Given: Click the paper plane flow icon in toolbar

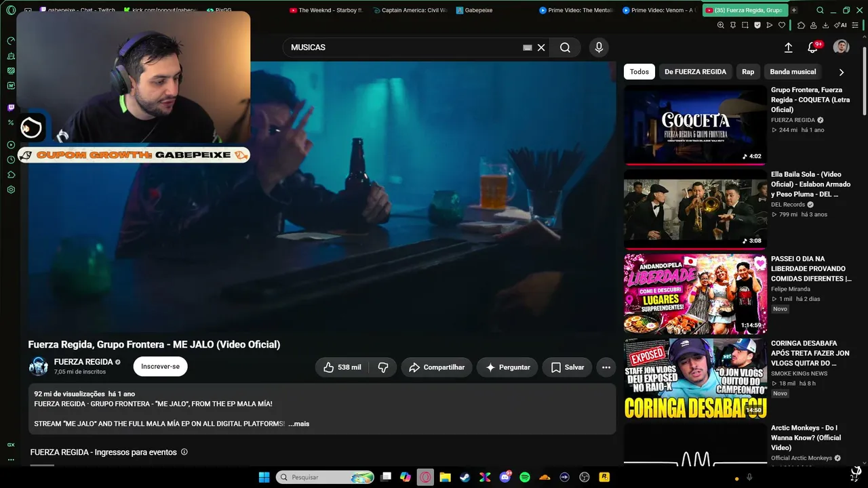Looking at the screenshot, I should [770, 25].
